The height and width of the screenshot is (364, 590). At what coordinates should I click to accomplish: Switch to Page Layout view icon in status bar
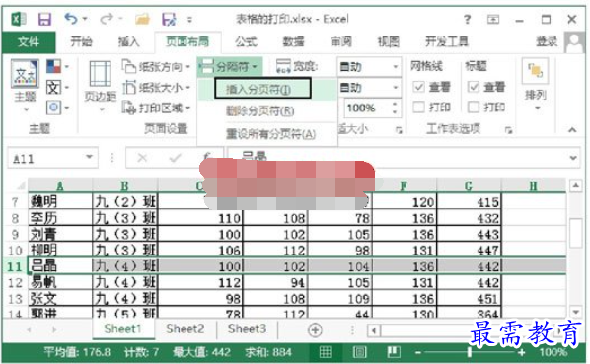[359, 352]
